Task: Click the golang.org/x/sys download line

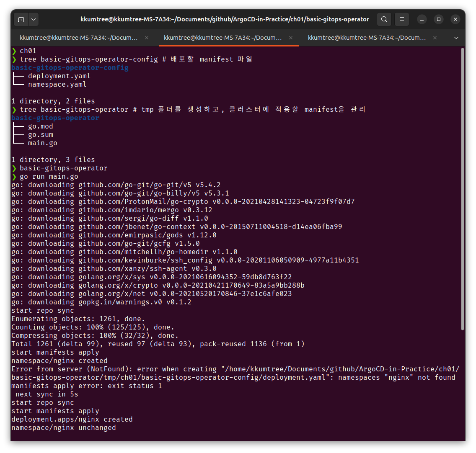Action: click(152, 277)
